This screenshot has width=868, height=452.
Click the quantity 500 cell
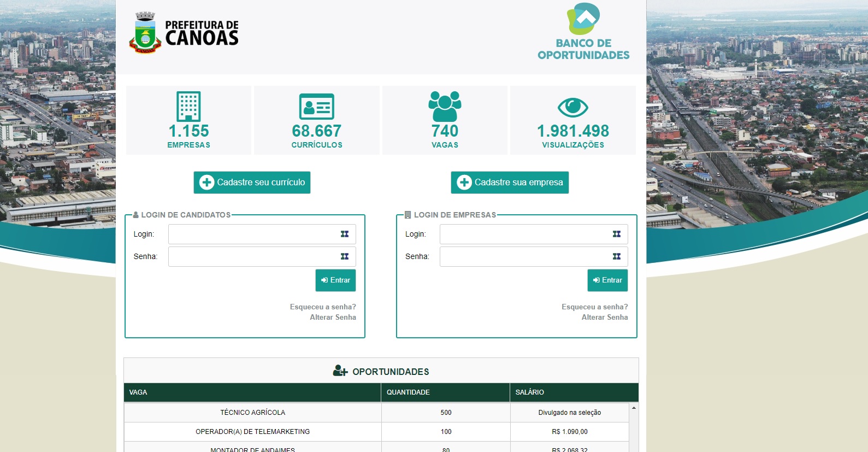[x=446, y=413]
